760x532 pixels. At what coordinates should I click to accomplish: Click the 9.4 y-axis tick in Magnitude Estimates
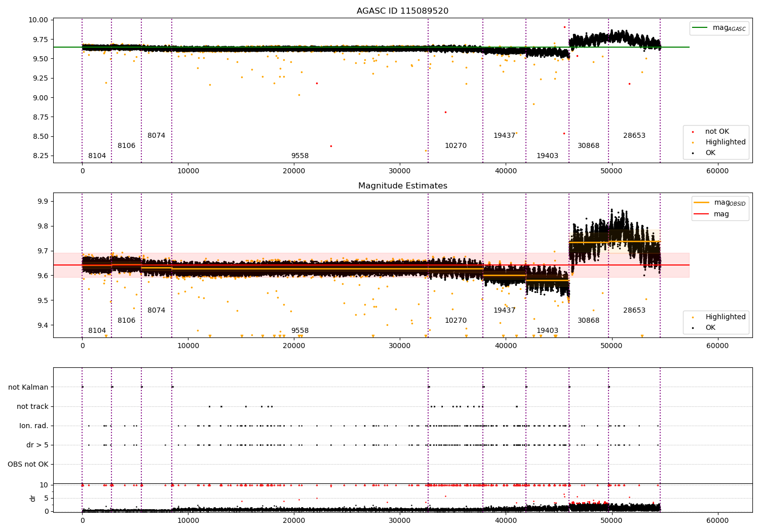(x=43, y=326)
